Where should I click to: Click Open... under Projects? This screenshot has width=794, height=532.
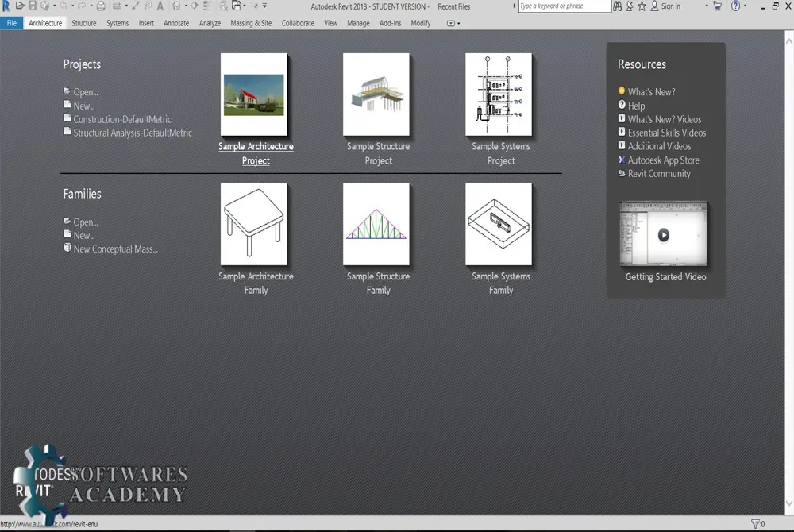click(x=86, y=92)
